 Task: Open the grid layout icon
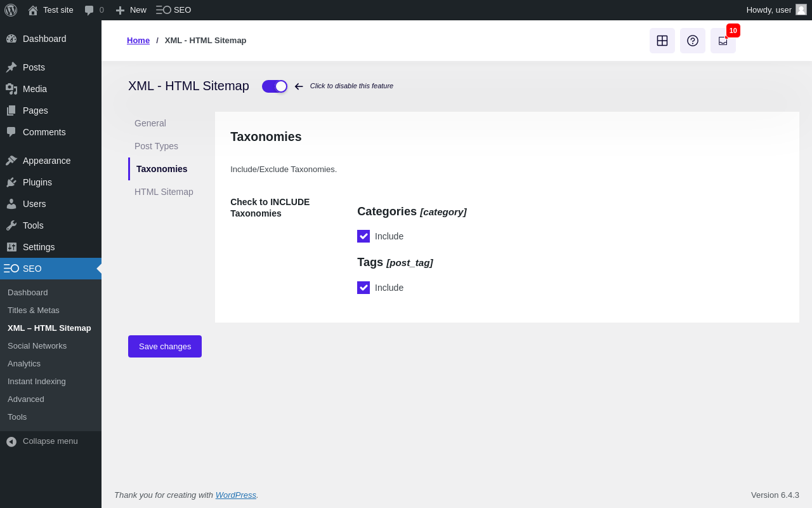(662, 41)
